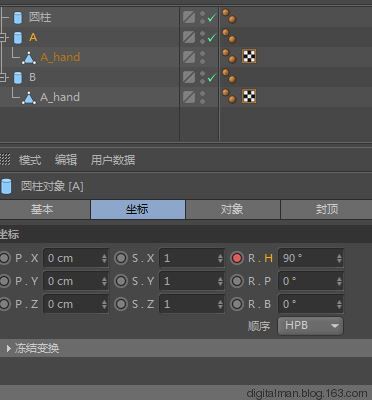Select the UVW checkerboard tag of A_hand under B
Screen dimensions: 372x400
249,96
